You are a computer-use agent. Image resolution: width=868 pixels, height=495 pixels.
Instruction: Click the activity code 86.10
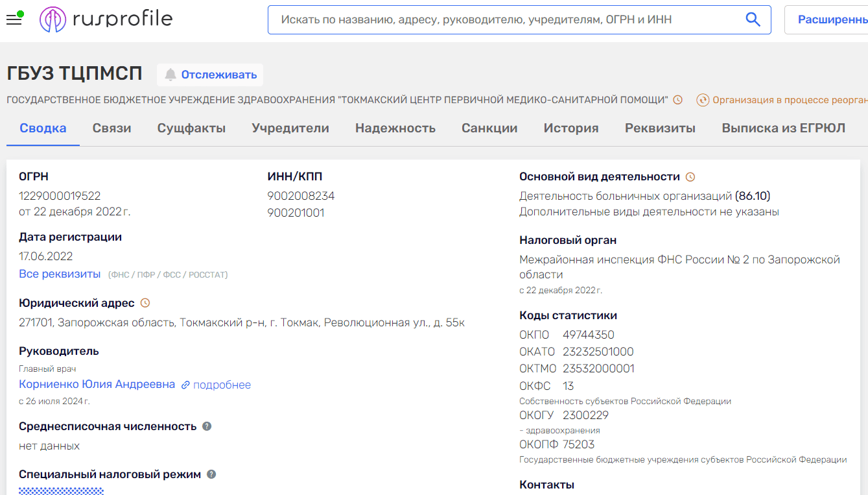[753, 195]
